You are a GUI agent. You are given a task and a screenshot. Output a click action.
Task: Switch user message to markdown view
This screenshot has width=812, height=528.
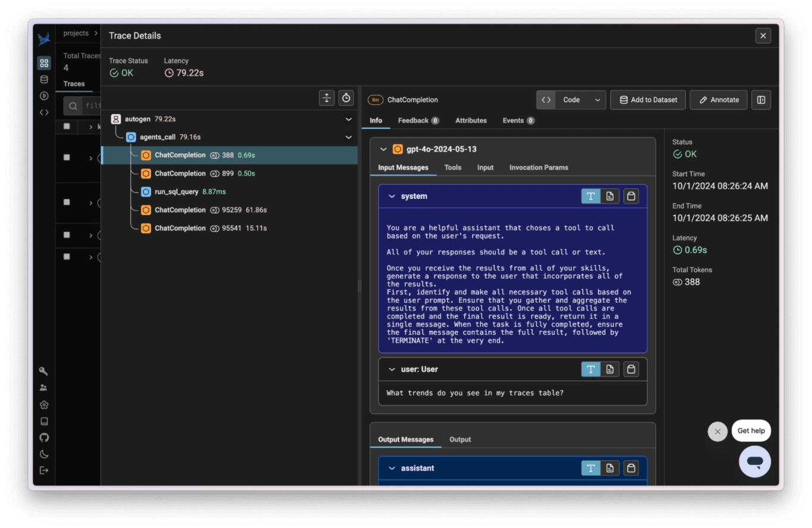point(610,369)
